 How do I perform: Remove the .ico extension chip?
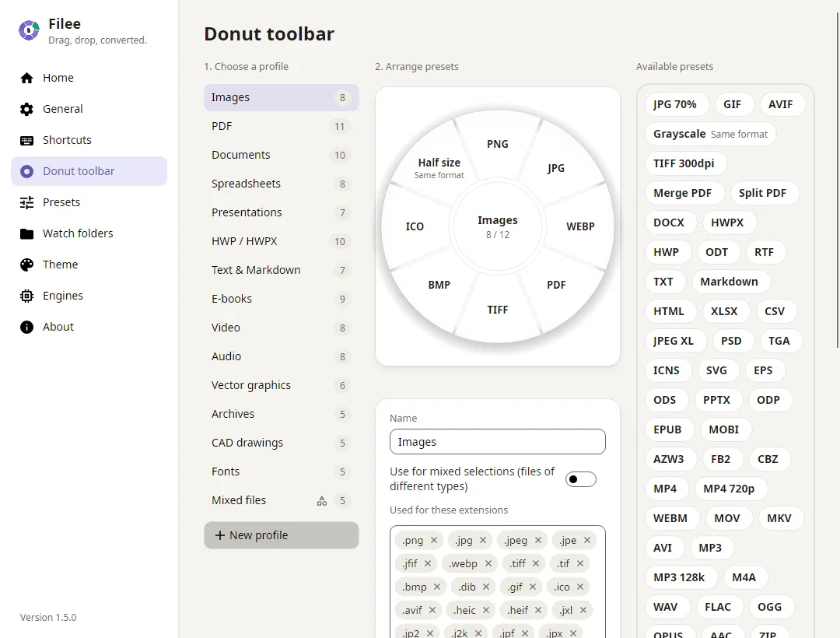point(580,587)
